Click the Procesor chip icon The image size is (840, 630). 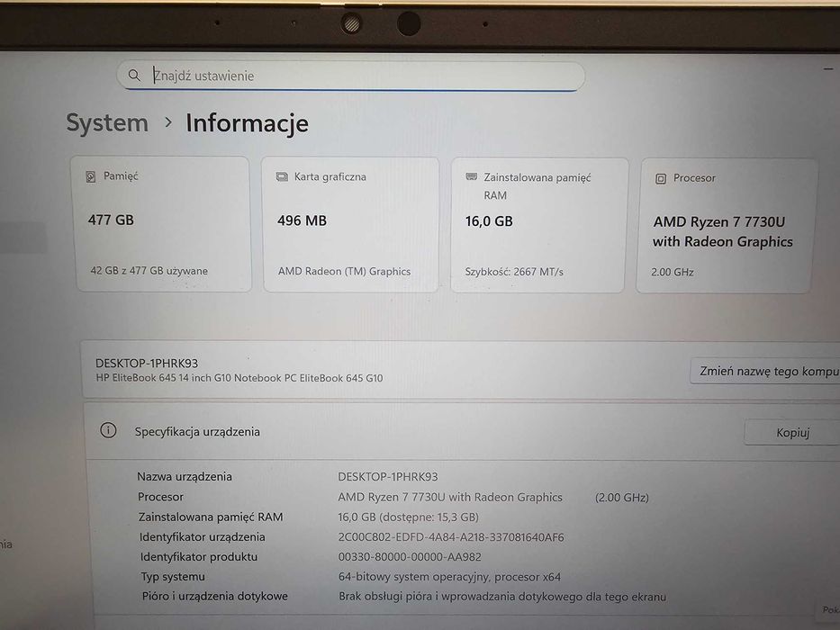pos(661,178)
